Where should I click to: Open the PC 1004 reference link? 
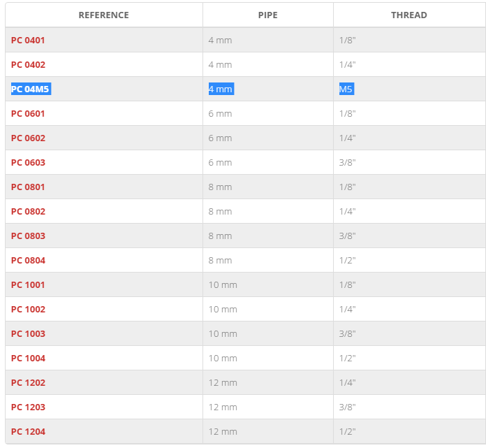(x=28, y=359)
